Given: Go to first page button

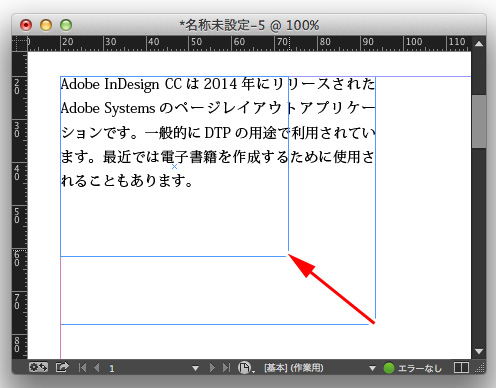Looking at the screenshot, I should 82,368.
